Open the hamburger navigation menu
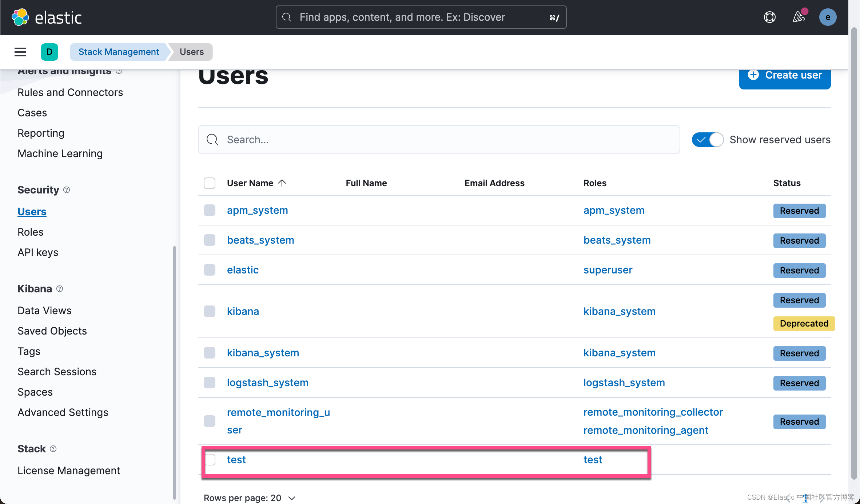The height and width of the screenshot is (504, 860). pyautogui.click(x=20, y=52)
